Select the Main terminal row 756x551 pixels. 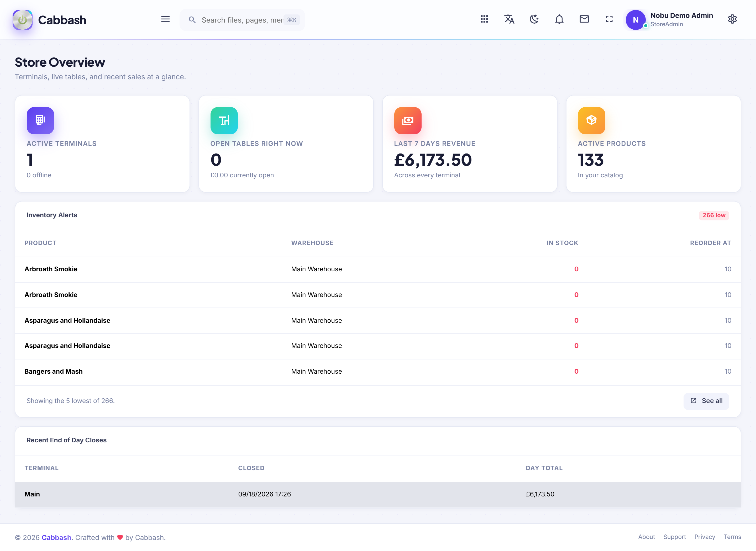tap(378, 494)
